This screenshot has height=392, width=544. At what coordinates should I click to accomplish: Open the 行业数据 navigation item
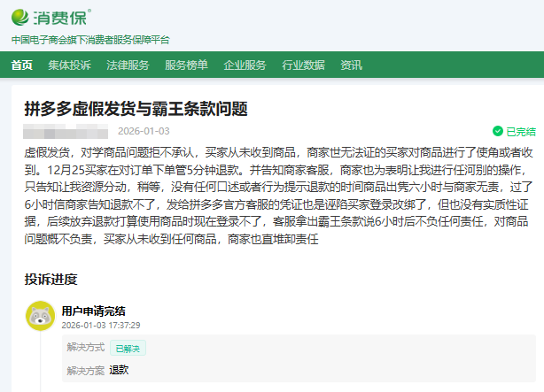[303, 65]
